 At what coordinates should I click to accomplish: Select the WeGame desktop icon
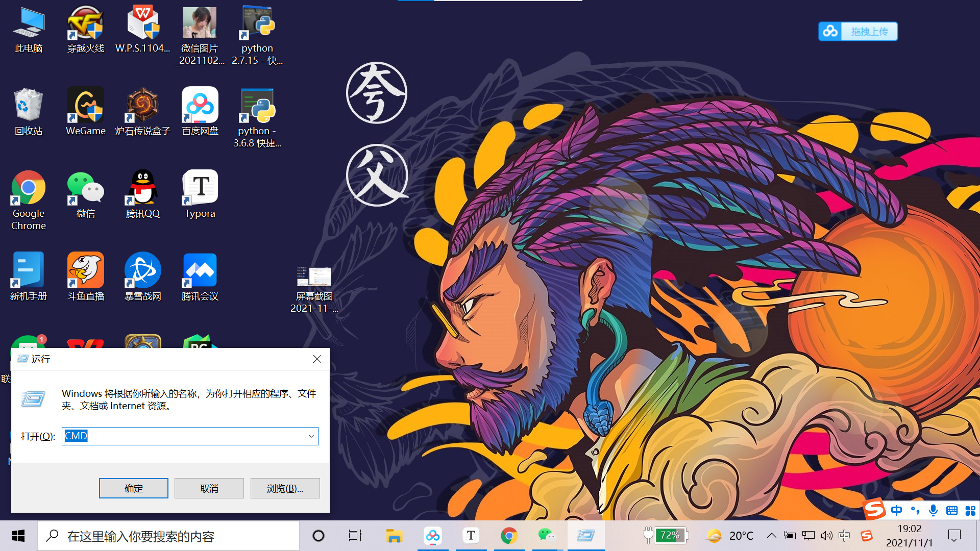point(85,106)
